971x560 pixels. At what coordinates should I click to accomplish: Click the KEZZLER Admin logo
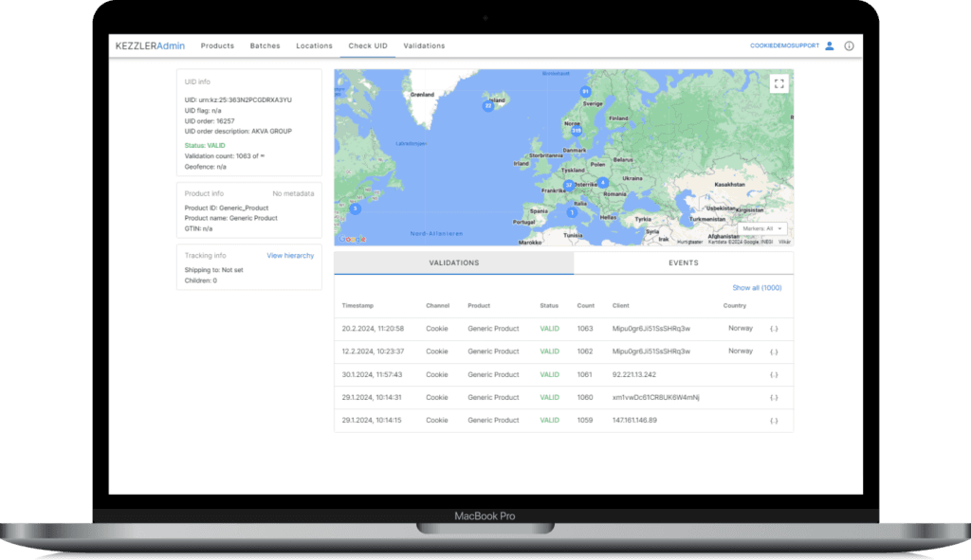(150, 45)
